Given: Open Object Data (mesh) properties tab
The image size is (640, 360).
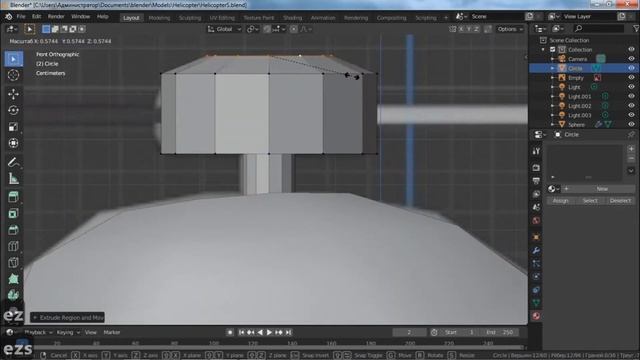Looking at the screenshot, I should tap(536, 303).
